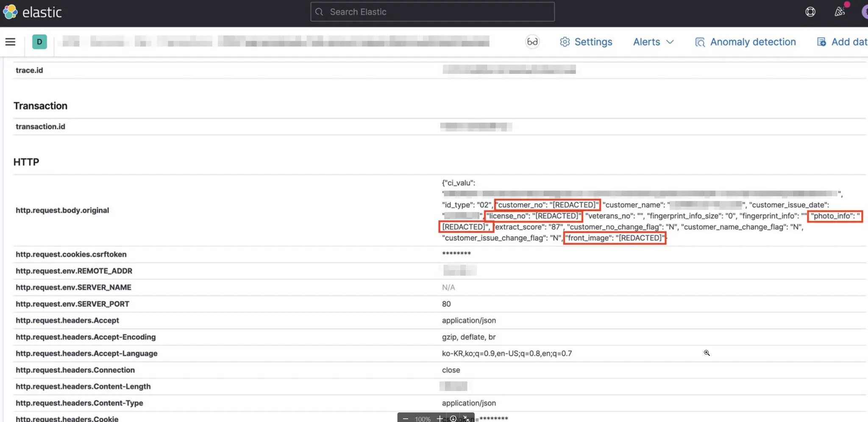Focus the Search Elastic field
The image size is (868, 422).
pyautogui.click(x=432, y=12)
